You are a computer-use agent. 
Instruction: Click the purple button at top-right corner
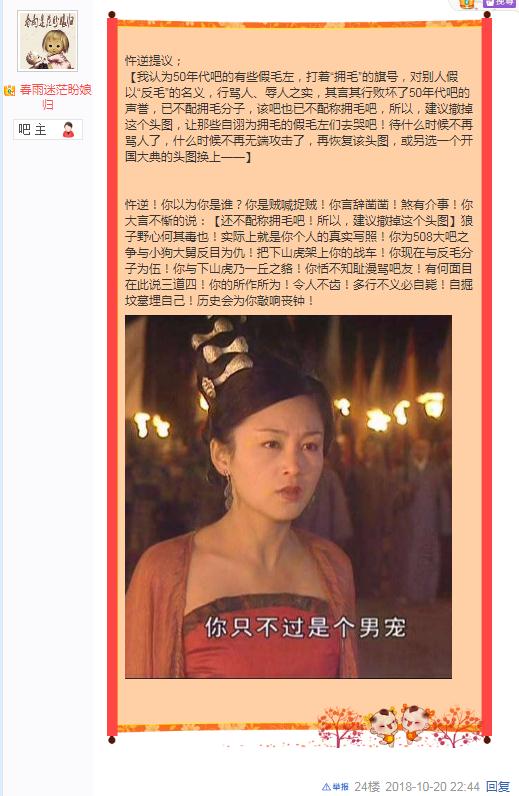pyautogui.click(x=500, y=4)
